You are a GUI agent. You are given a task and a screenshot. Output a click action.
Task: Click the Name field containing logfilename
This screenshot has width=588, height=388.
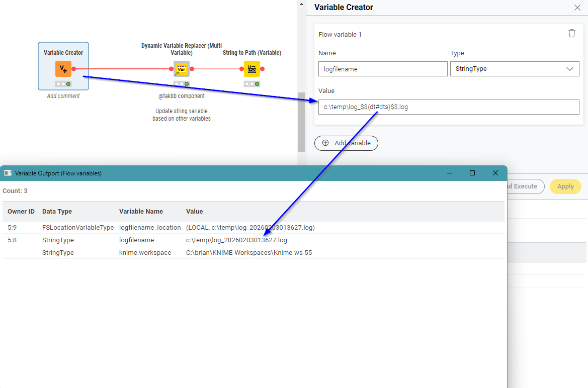tap(382, 69)
